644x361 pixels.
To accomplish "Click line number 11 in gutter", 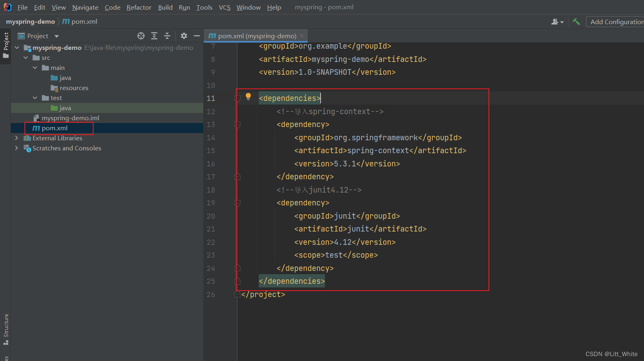I will point(211,98).
